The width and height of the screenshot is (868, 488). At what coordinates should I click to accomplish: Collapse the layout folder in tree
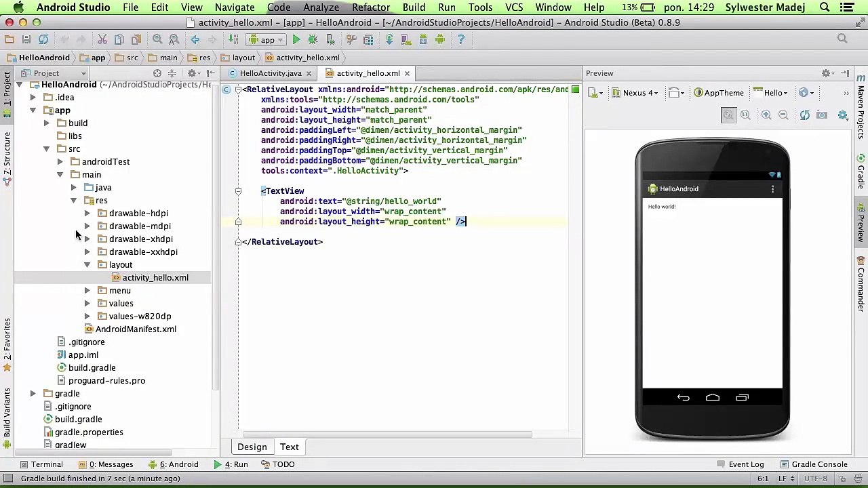(x=87, y=265)
